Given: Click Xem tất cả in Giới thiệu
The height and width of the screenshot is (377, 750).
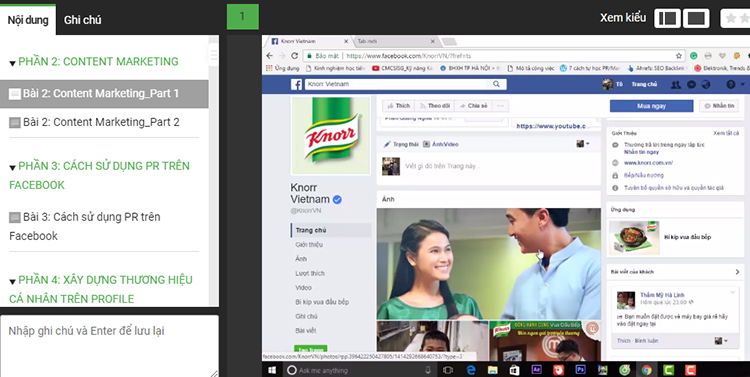Looking at the screenshot, I should 726,133.
